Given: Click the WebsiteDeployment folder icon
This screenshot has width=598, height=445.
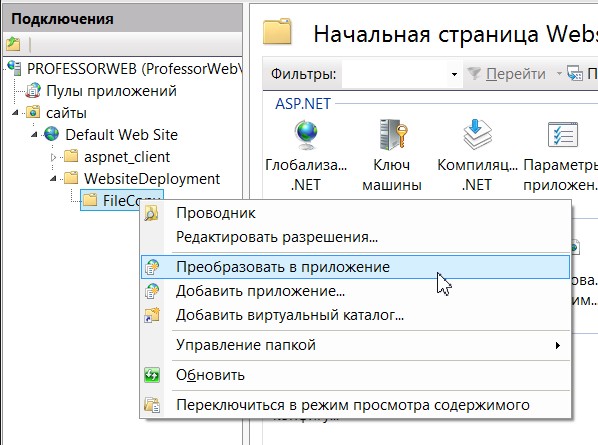Looking at the screenshot, I should [x=71, y=178].
